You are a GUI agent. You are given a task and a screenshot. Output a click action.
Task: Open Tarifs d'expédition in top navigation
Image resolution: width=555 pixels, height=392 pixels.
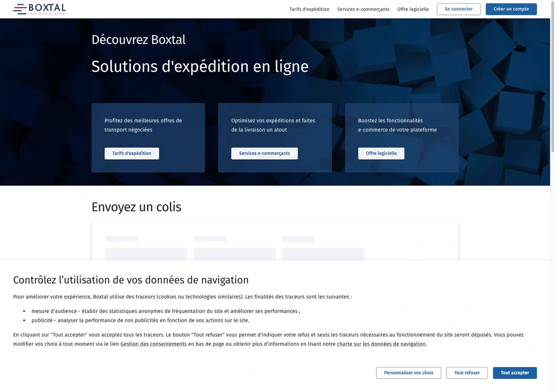[x=309, y=9]
